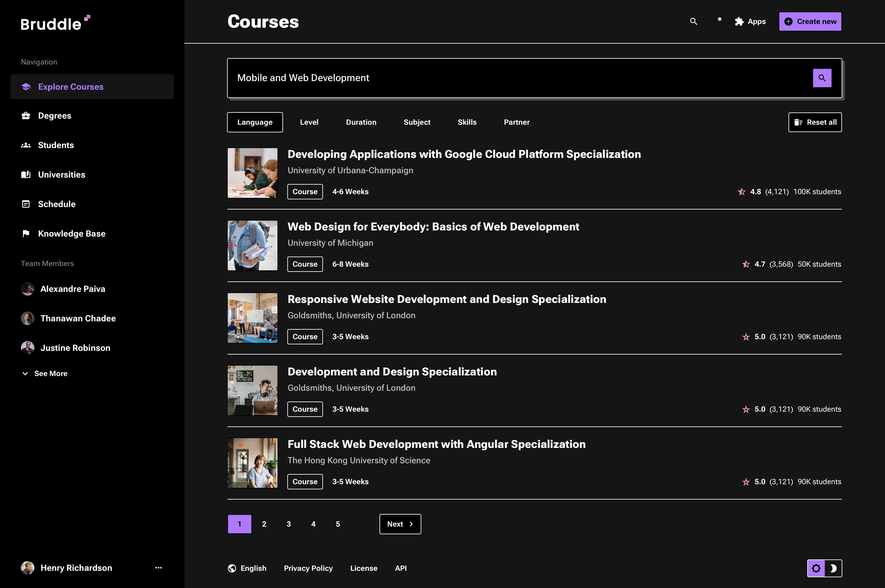Go to page 3 of results
885x588 pixels.
(288, 524)
